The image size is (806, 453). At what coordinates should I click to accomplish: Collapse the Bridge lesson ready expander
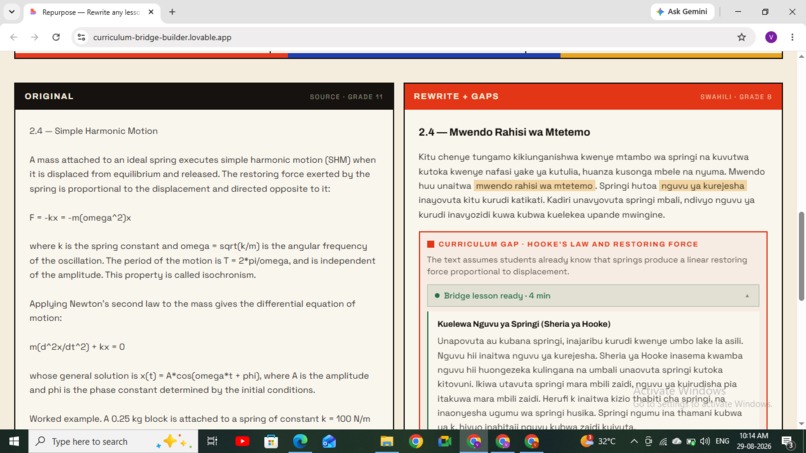tap(593, 296)
